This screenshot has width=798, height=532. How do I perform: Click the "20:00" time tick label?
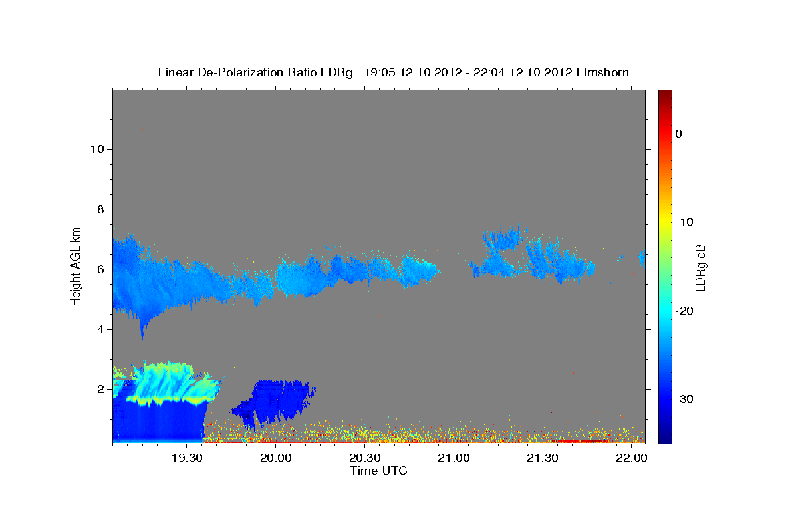(275, 458)
